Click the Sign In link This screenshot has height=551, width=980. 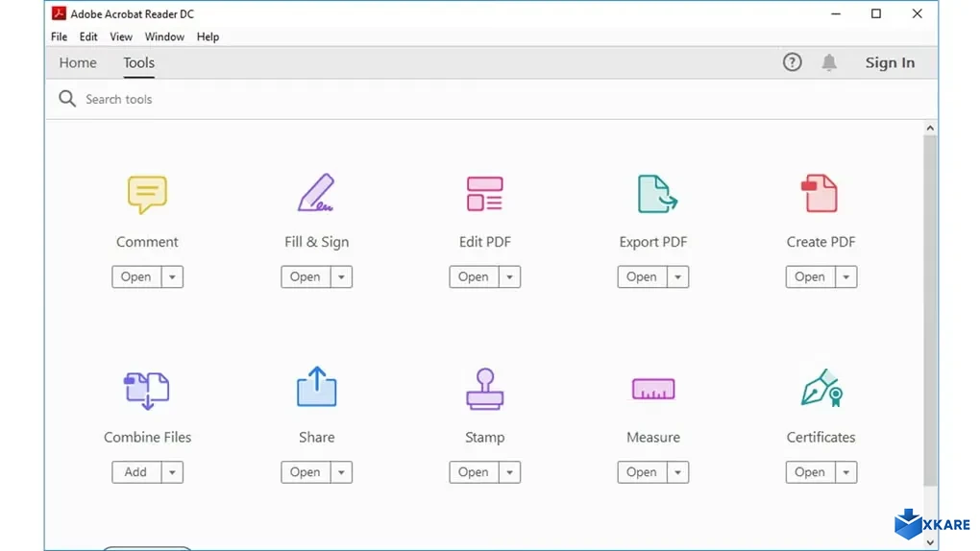tap(890, 62)
